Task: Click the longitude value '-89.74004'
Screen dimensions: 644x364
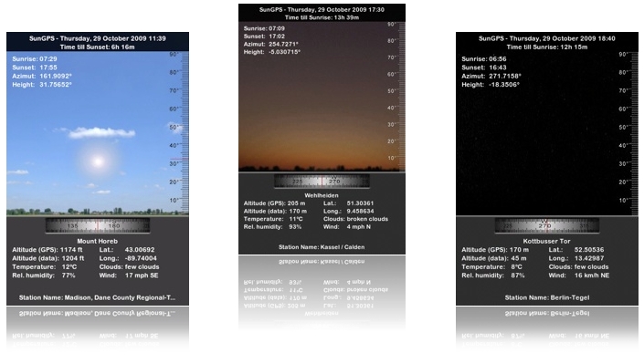Action: point(141,258)
